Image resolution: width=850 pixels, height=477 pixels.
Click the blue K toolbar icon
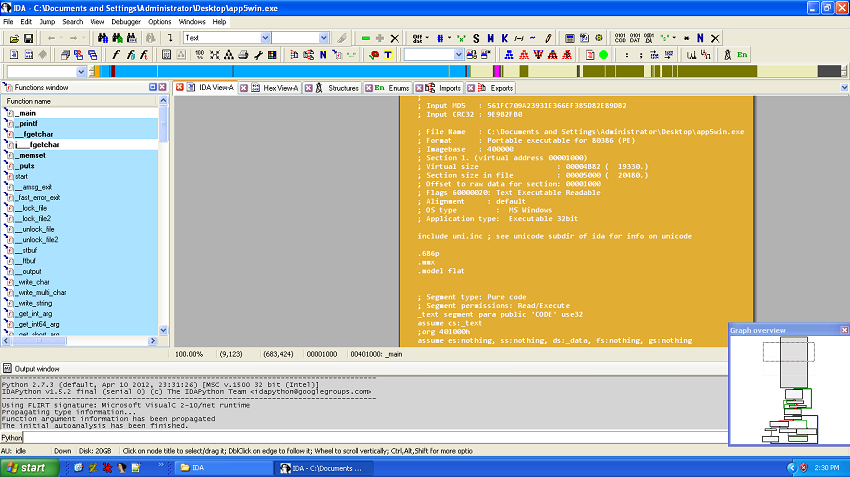coord(505,38)
